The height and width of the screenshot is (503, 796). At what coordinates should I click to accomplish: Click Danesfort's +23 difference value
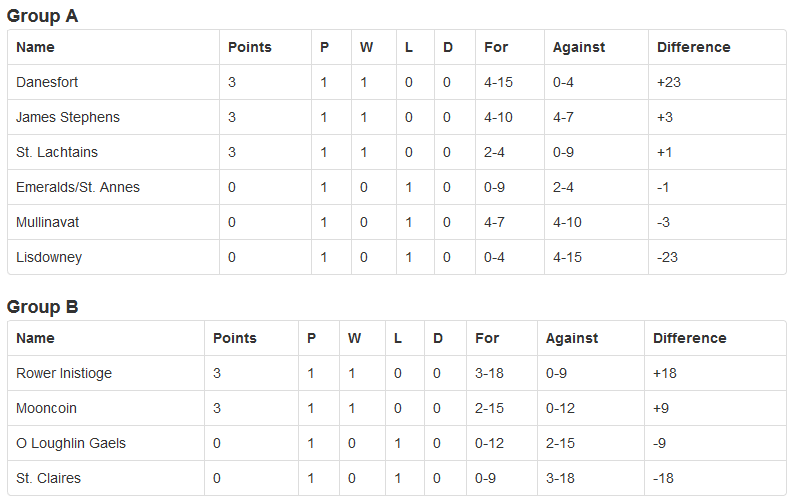(x=669, y=82)
